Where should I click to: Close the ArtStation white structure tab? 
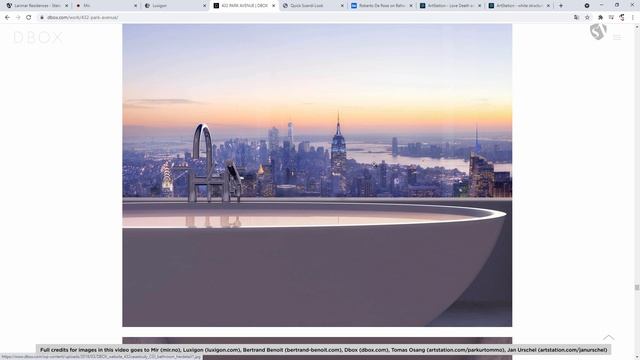point(548,6)
